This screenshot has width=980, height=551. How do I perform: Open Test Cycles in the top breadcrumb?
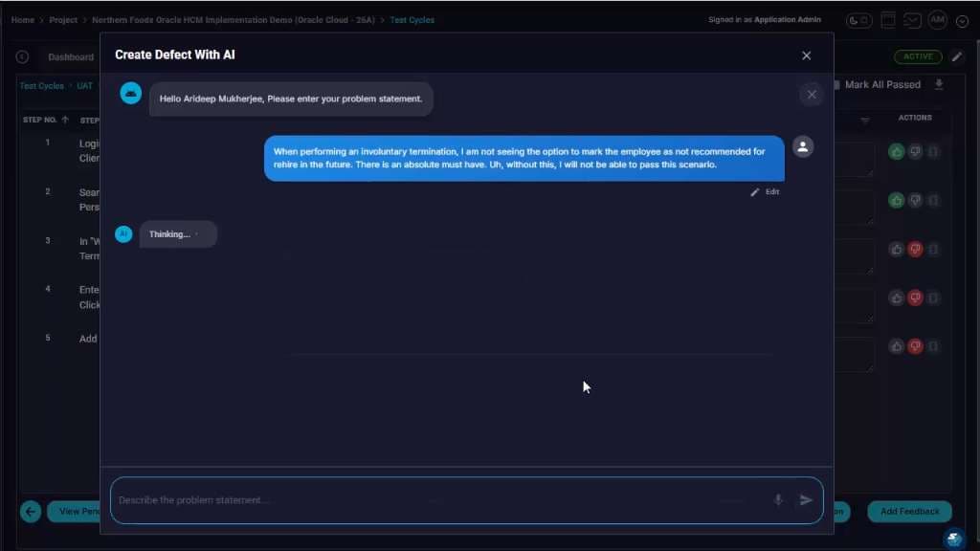[412, 20]
